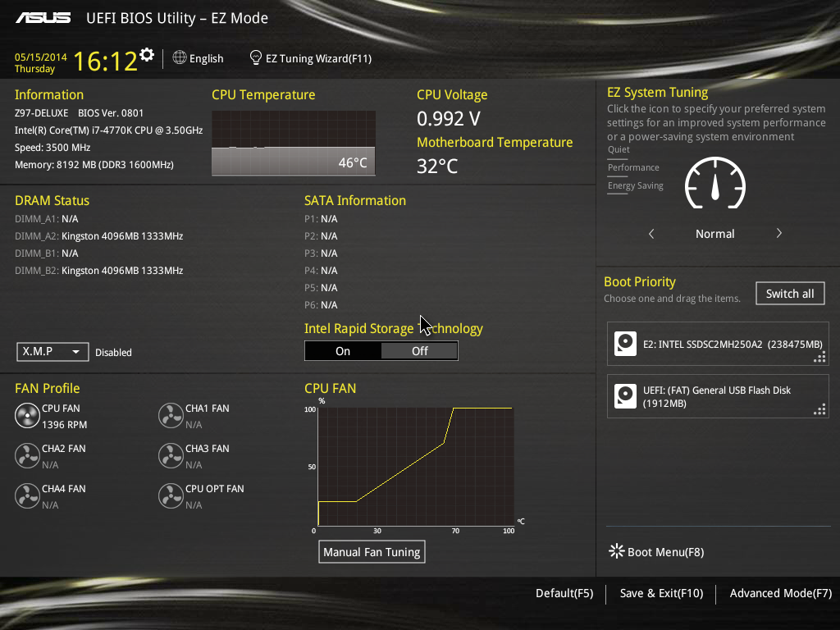Click the EZ System Tuning gauge dial
This screenshot has width=840, height=630.
715,183
